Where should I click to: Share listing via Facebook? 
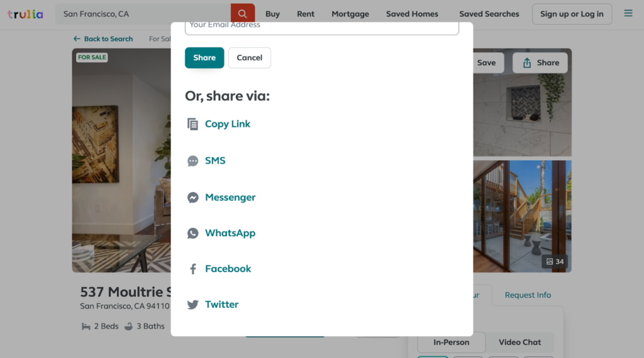coord(228,269)
